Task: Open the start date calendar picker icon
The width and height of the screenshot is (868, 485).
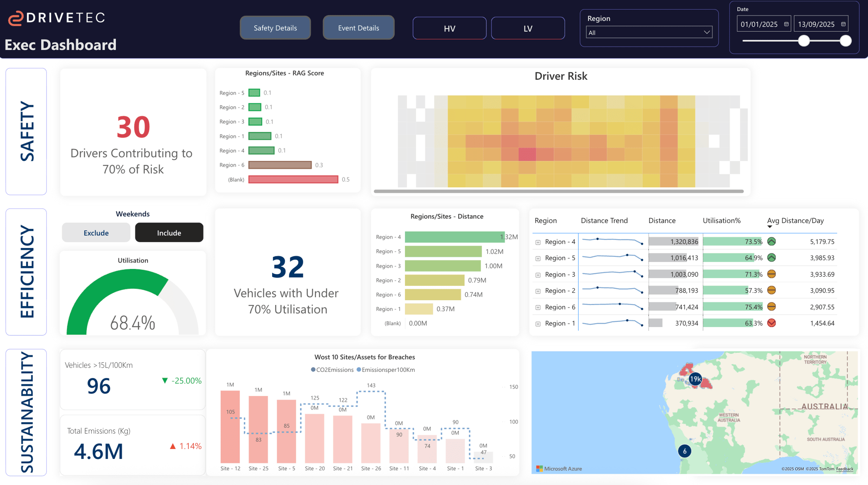Action: pyautogui.click(x=786, y=24)
